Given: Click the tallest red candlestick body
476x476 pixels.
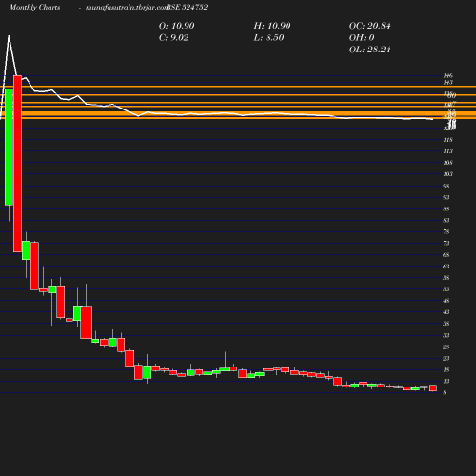Looking at the screenshot, I should point(17,164).
